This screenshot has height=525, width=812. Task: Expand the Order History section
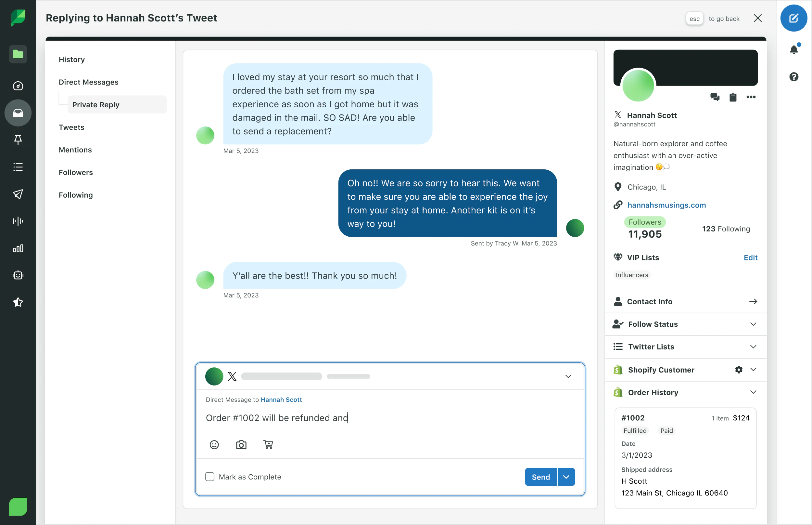click(x=752, y=392)
